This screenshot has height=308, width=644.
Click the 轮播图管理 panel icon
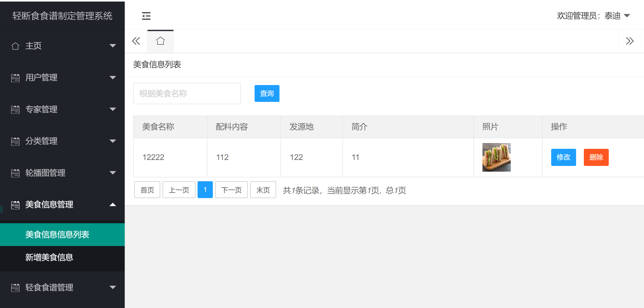point(15,173)
